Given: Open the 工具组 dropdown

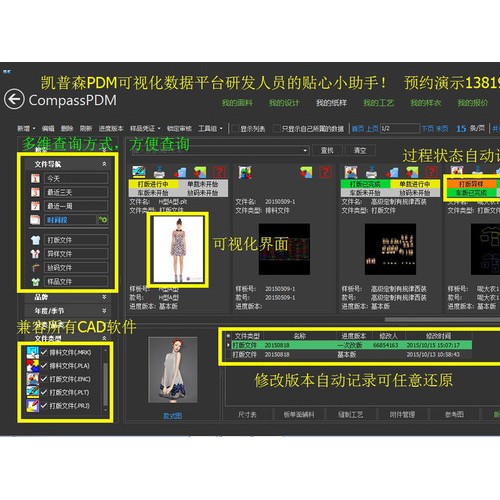Looking at the screenshot, I should coord(210,128).
